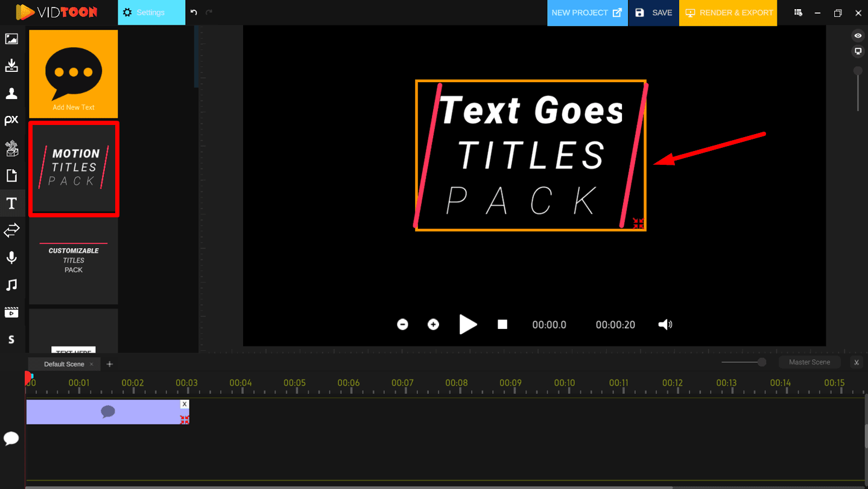868x489 pixels.
Task: Click the NEW PROJECT button
Action: (x=587, y=13)
